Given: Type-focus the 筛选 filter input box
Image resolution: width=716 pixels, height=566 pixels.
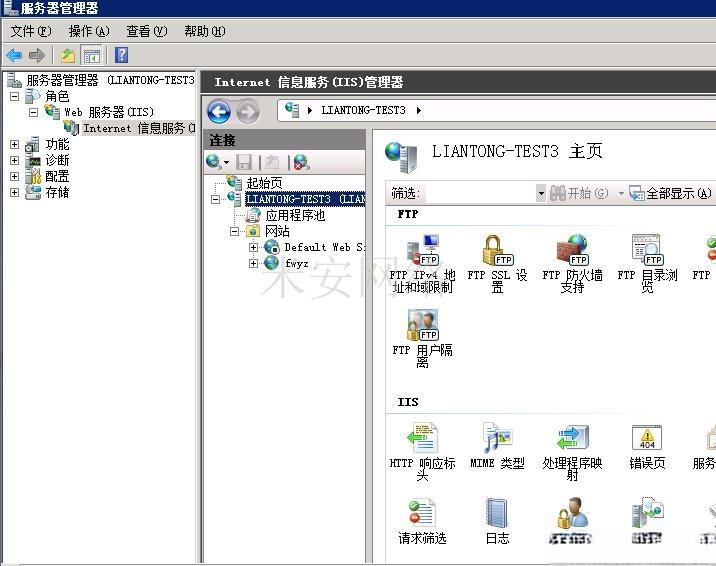Looking at the screenshot, I should coord(480,193).
